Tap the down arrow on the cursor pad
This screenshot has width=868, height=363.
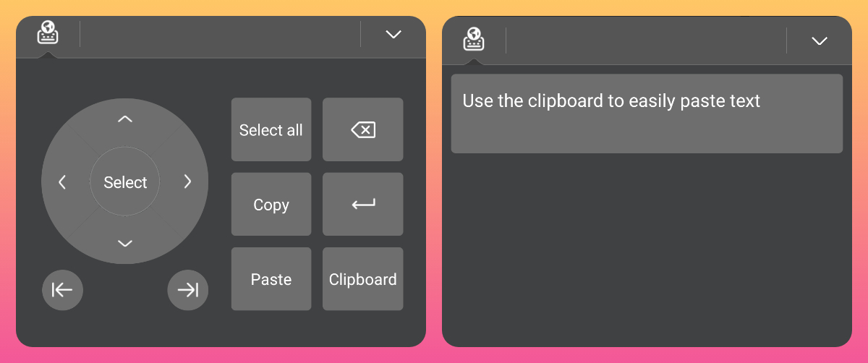point(125,244)
